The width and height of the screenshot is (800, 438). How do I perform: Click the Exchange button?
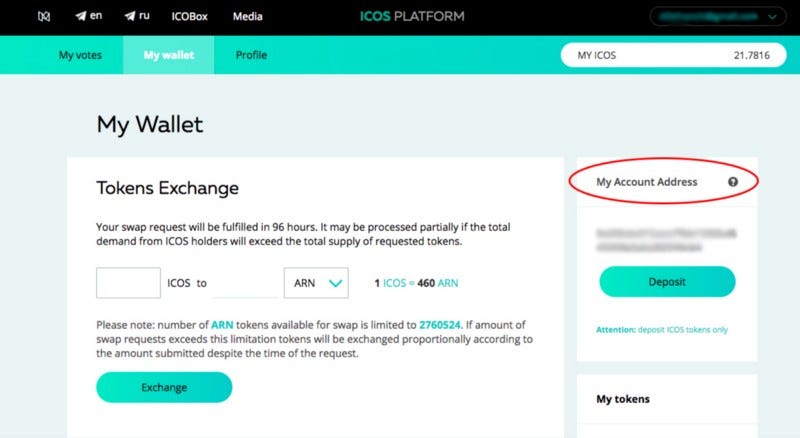click(x=164, y=387)
